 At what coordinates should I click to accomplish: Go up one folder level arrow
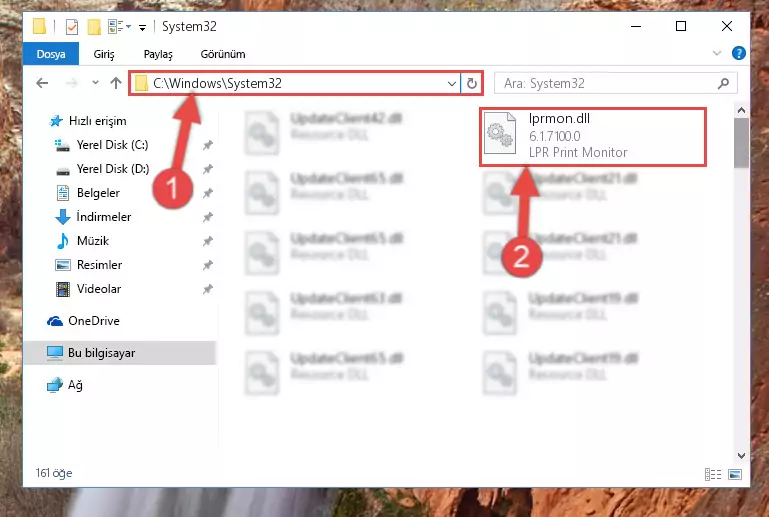[x=116, y=83]
